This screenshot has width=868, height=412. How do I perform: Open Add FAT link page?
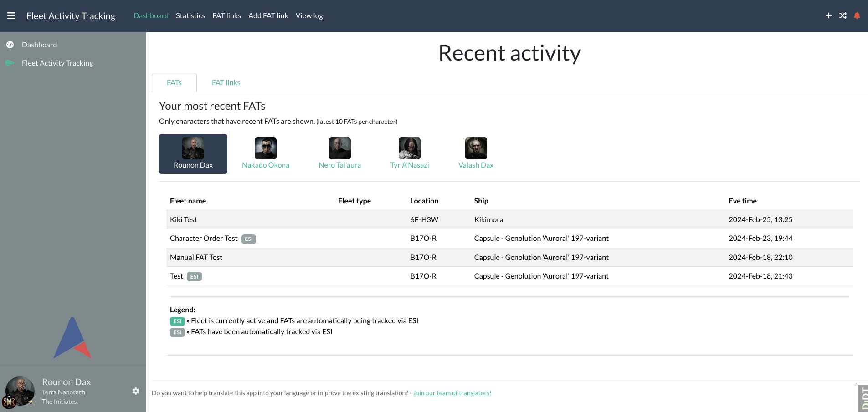[x=268, y=16]
